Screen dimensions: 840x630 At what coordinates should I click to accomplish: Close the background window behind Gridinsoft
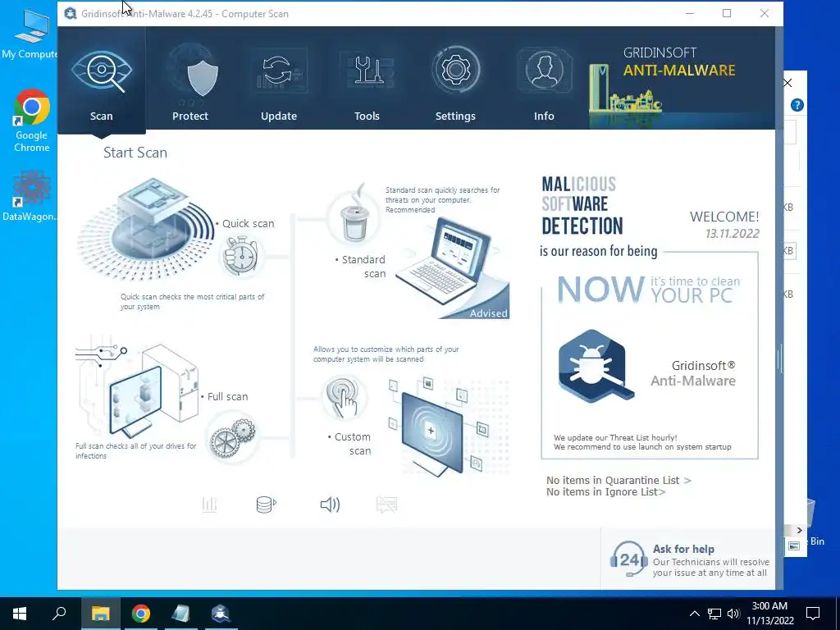tap(787, 83)
